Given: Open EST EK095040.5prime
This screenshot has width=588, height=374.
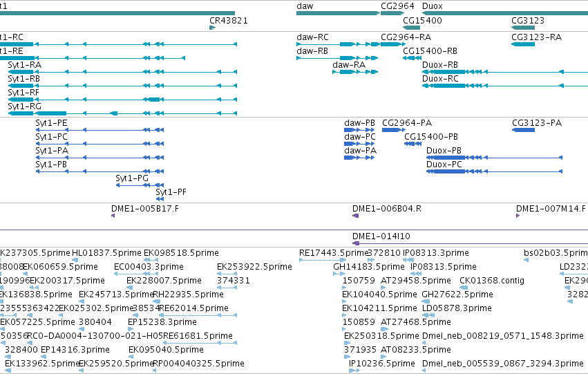Looking at the screenshot, I should click(166, 350).
